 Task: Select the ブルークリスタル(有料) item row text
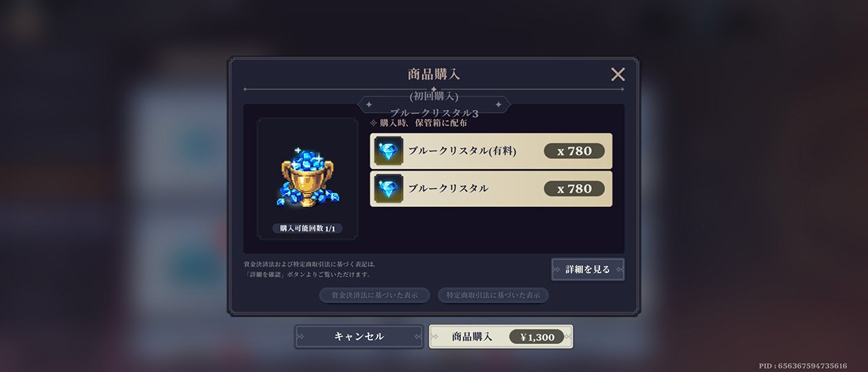[x=462, y=151]
